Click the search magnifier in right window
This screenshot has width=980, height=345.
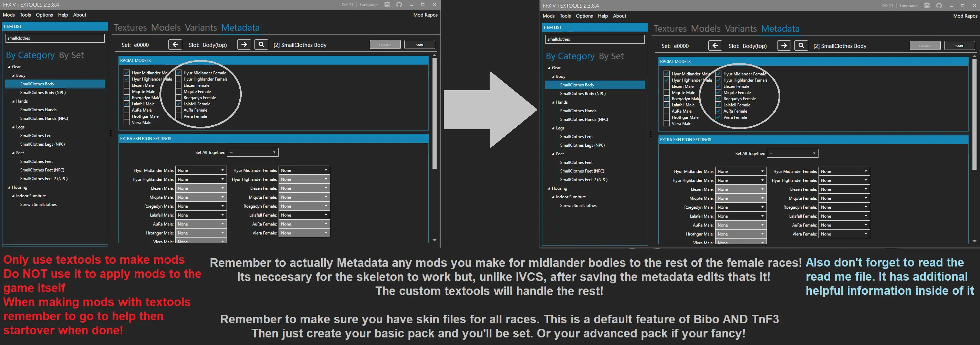pos(801,46)
